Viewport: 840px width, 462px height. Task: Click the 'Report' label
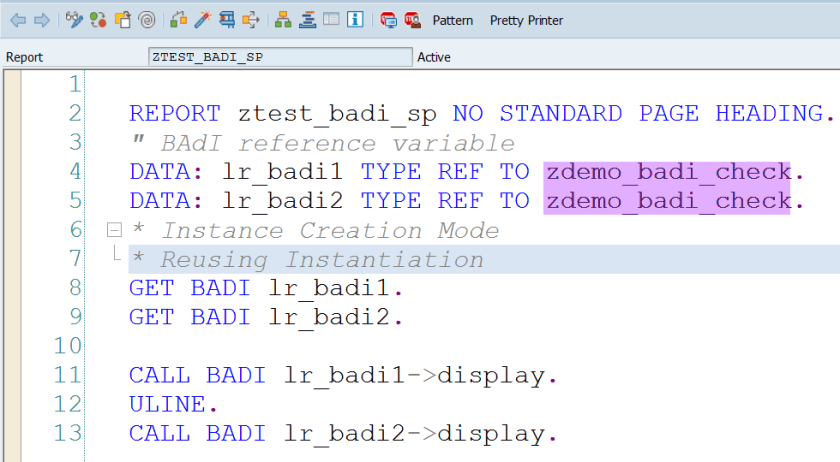(x=24, y=57)
